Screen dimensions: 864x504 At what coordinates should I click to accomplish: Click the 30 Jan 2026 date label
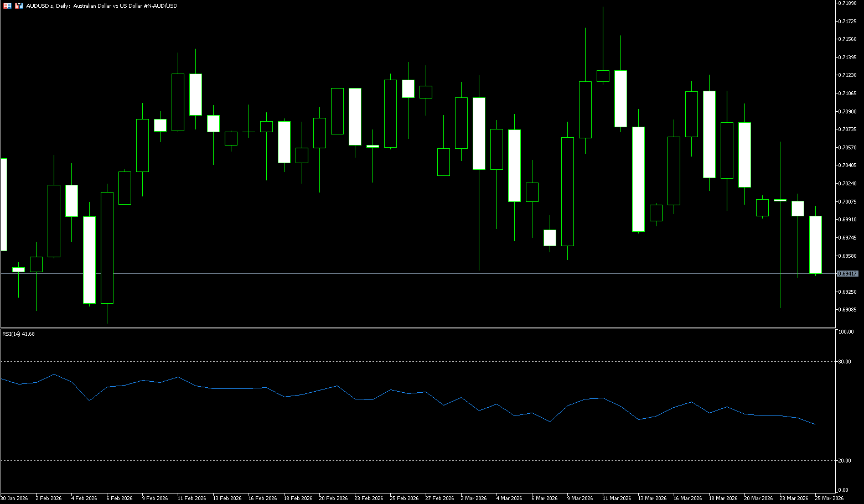tap(14, 498)
